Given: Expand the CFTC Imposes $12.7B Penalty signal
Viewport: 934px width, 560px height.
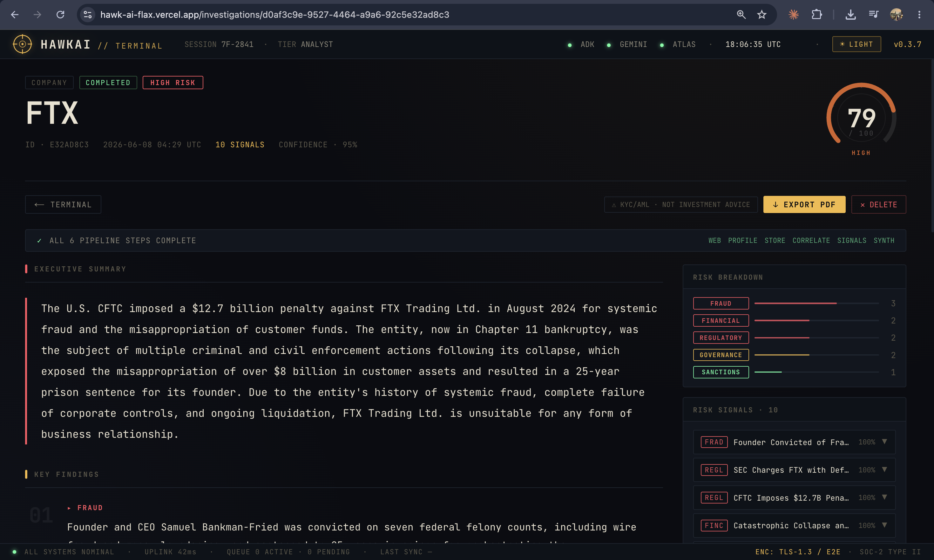Looking at the screenshot, I should [884, 497].
